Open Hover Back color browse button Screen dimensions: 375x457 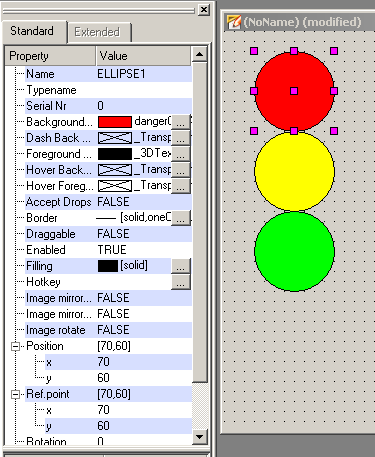[x=181, y=170]
